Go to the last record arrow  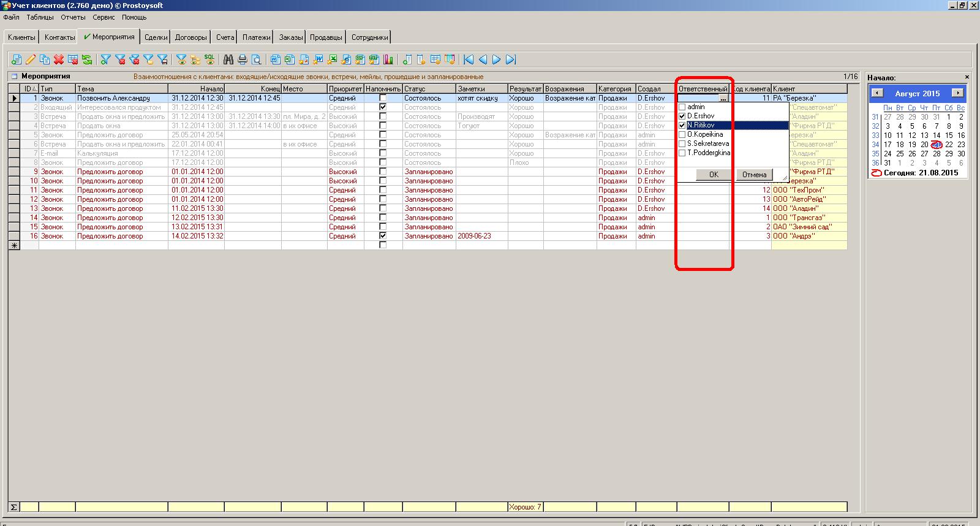pyautogui.click(x=511, y=59)
